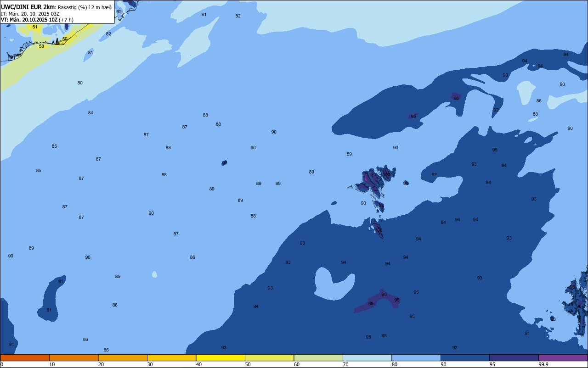The height and width of the screenshot is (368, 588).
Task: Pick the bright yellow 40–50 legend segment
Action: tap(220, 357)
